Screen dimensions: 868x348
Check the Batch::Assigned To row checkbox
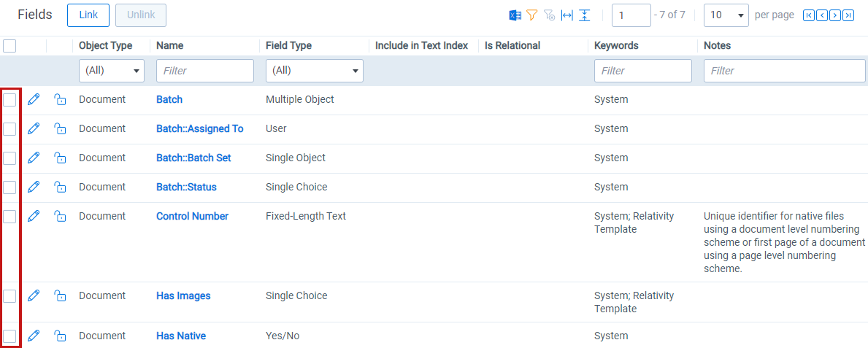(9, 129)
